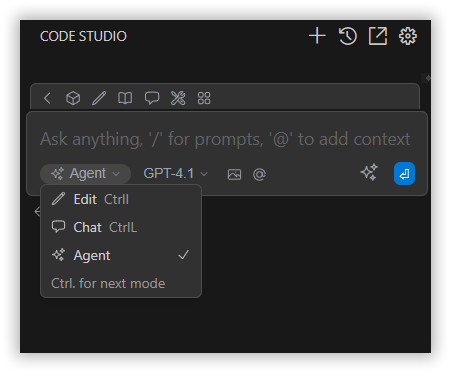Click the cube icon in toolbar
This screenshot has height=373, width=451.
tap(73, 98)
